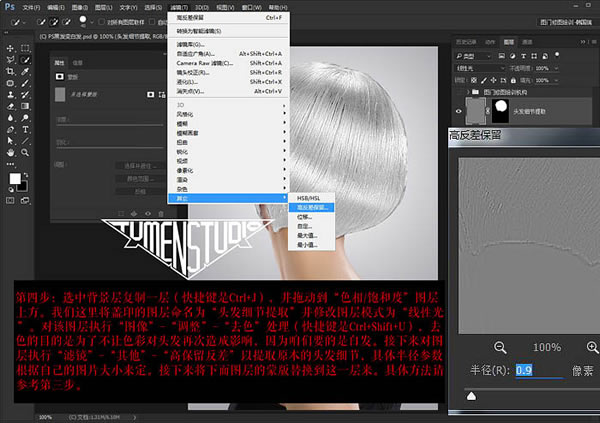This screenshot has height=423, width=600.
Task: Toggle layer filtering on/off switch
Action: tap(557, 55)
